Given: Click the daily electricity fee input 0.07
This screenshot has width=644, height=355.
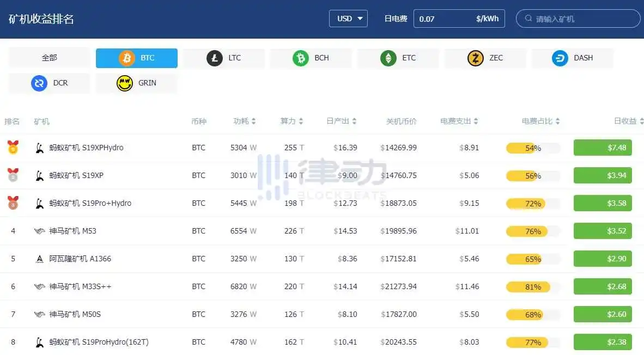Looking at the screenshot, I should coord(459,19).
